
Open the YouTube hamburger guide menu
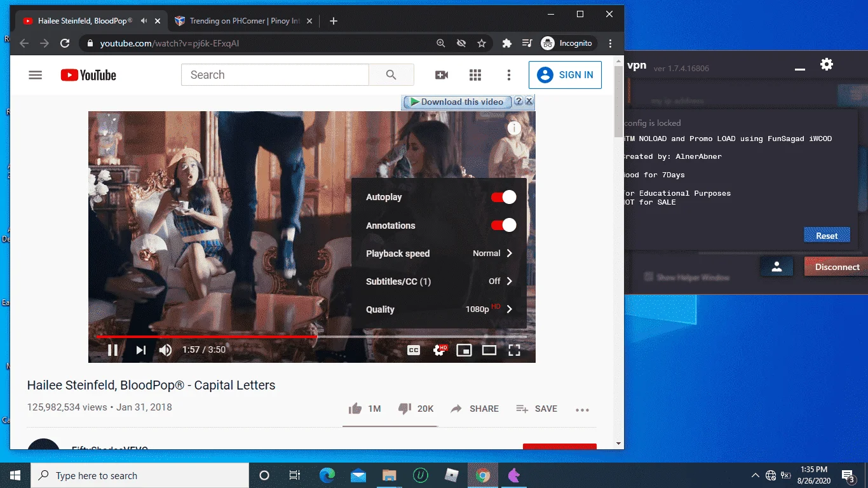click(36, 75)
